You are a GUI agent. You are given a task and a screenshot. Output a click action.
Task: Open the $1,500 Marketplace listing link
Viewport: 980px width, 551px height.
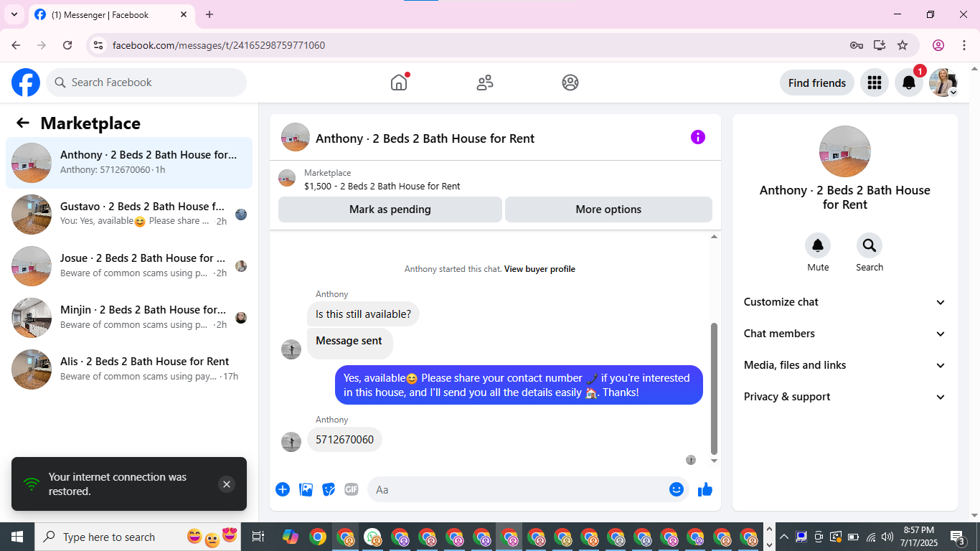[382, 186]
